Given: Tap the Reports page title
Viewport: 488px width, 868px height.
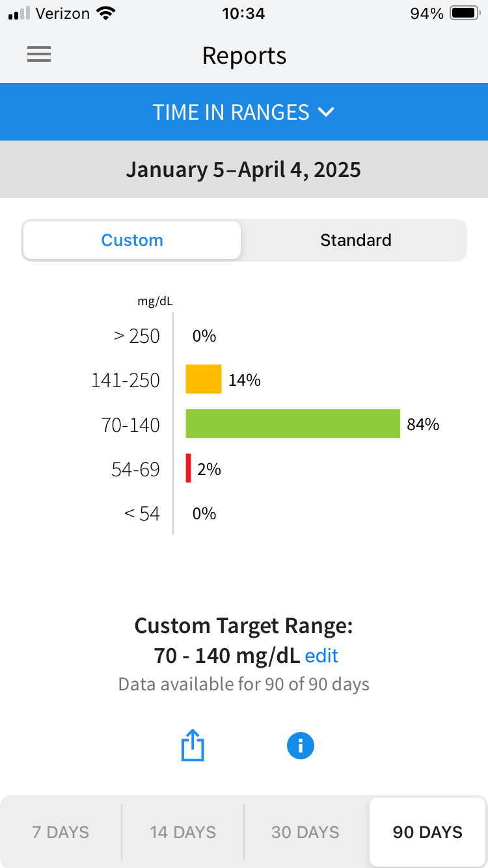Looking at the screenshot, I should click(x=244, y=55).
